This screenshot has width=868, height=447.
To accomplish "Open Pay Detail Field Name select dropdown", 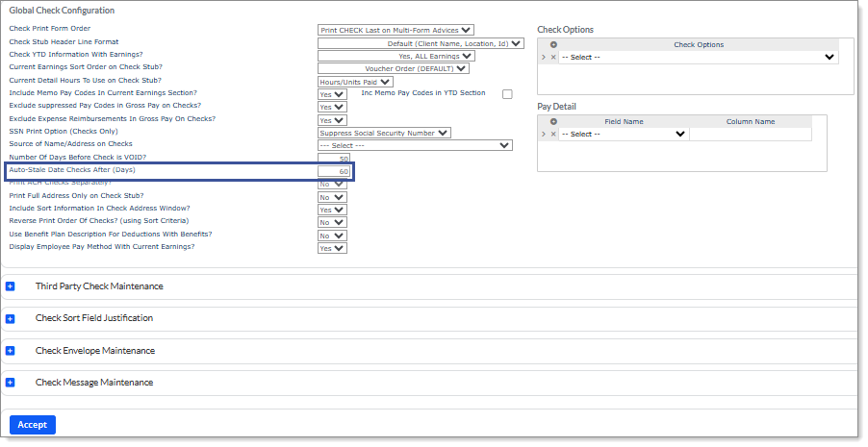I will click(624, 135).
